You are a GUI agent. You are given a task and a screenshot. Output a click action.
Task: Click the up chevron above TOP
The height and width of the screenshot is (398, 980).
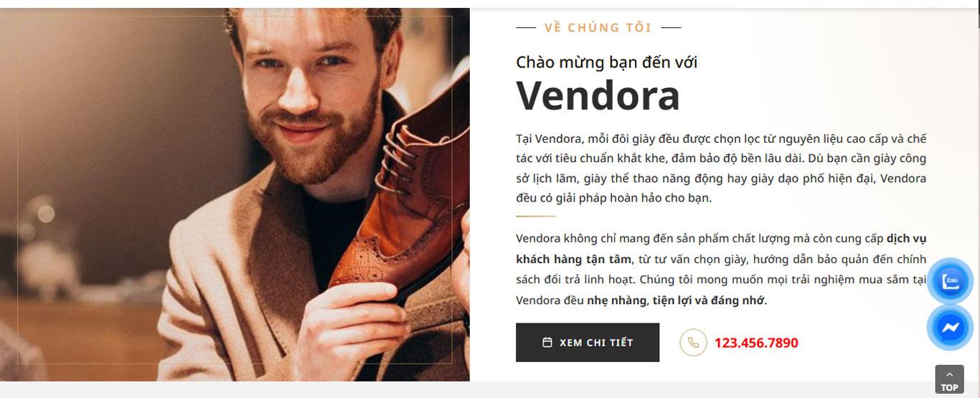click(949, 374)
